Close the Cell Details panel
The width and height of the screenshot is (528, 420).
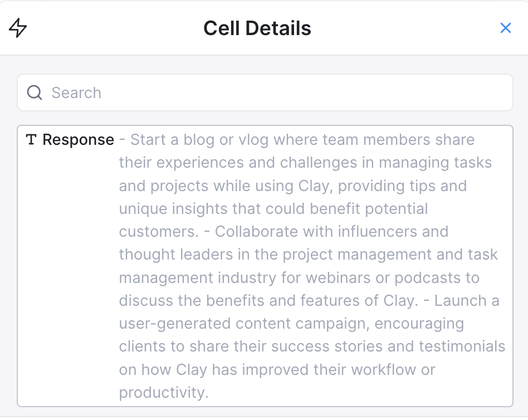[505, 28]
